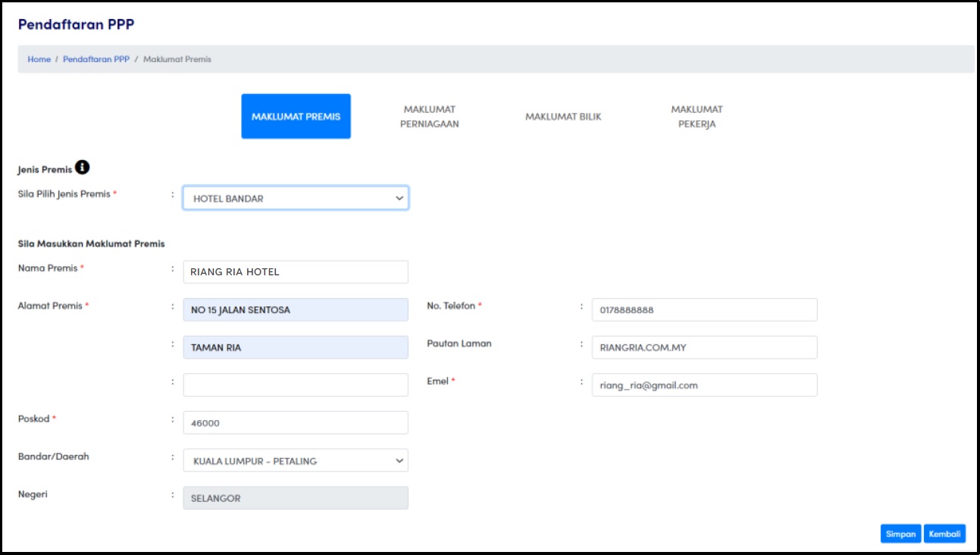Viewport: 980px width, 555px height.
Task: Click the Bandar/Daerah label
Action: click(x=53, y=456)
